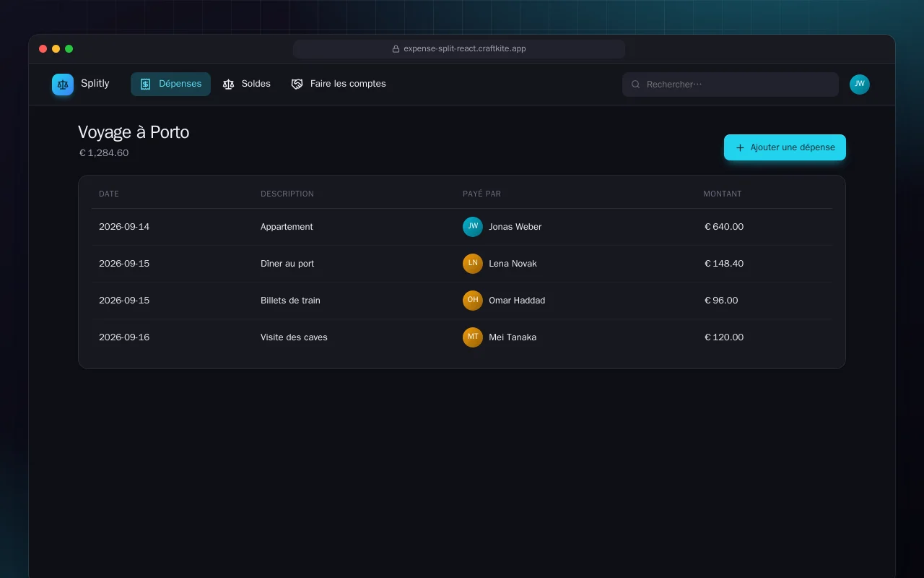Image resolution: width=924 pixels, height=578 pixels.
Task: Switch to the Soldes tab
Action: click(247, 84)
